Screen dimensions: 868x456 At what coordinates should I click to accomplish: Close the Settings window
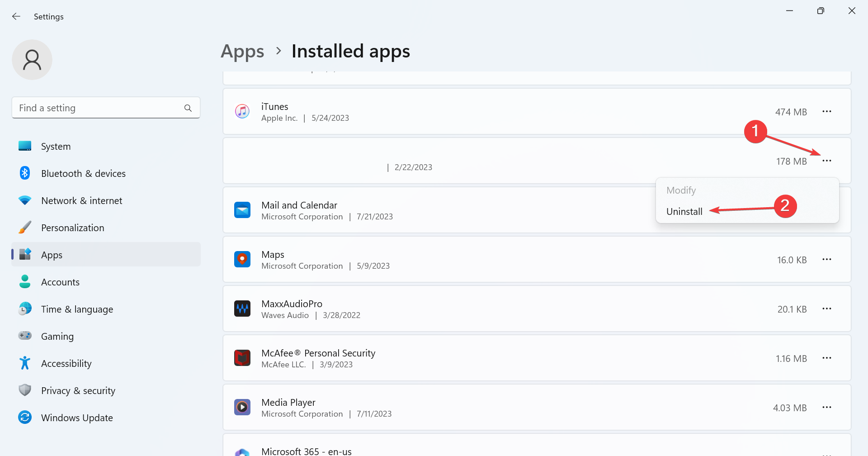tap(852, 11)
